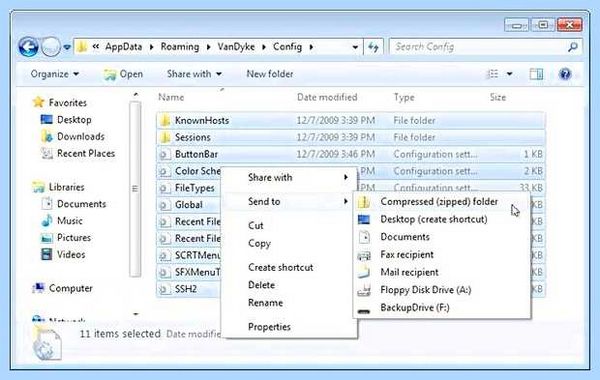Click the Color Schemes file row
This screenshot has height=380, width=600.
pos(351,171)
